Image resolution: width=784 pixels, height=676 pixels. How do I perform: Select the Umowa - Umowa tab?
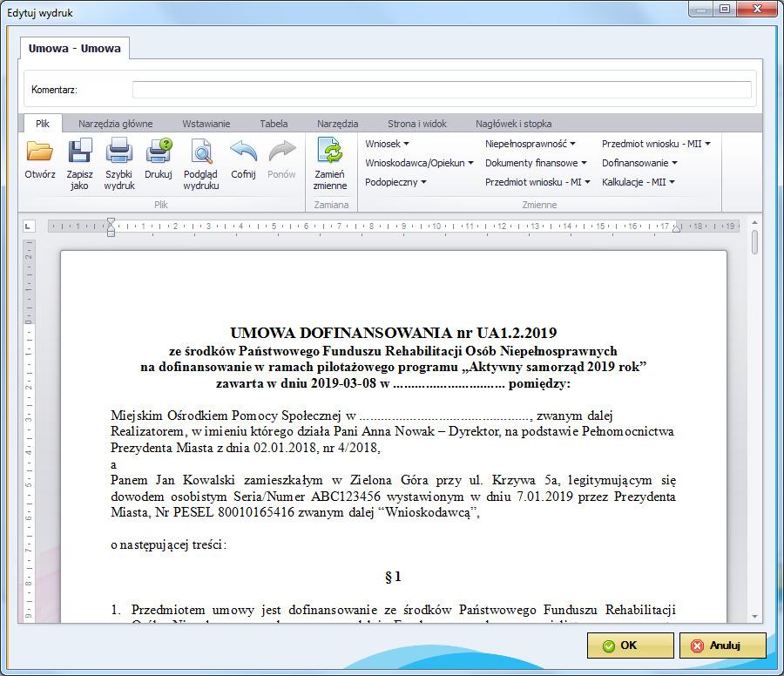pyautogui.click(x=75, y=49)
